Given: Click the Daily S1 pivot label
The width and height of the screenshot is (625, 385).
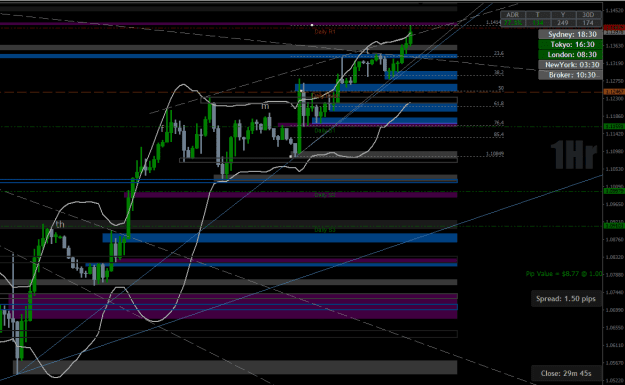Looking at the screenshot, I should 325,130.
